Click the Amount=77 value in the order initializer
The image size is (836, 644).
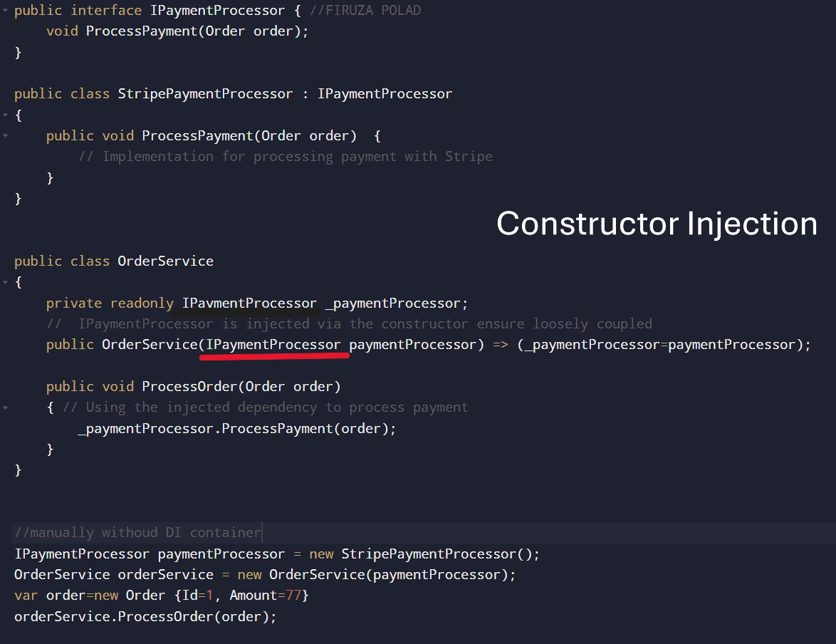(x=266, y=596)
